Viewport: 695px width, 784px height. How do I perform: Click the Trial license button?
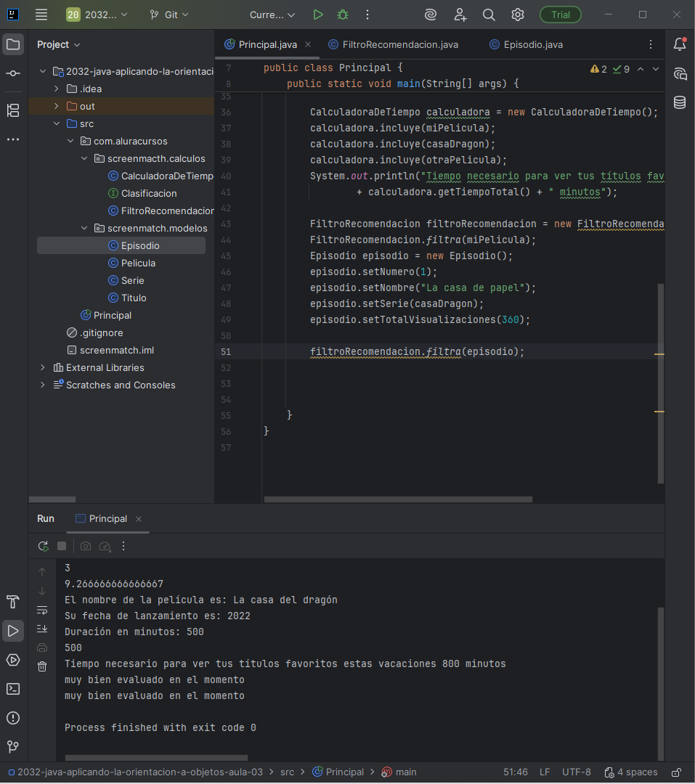pos(561,15)
